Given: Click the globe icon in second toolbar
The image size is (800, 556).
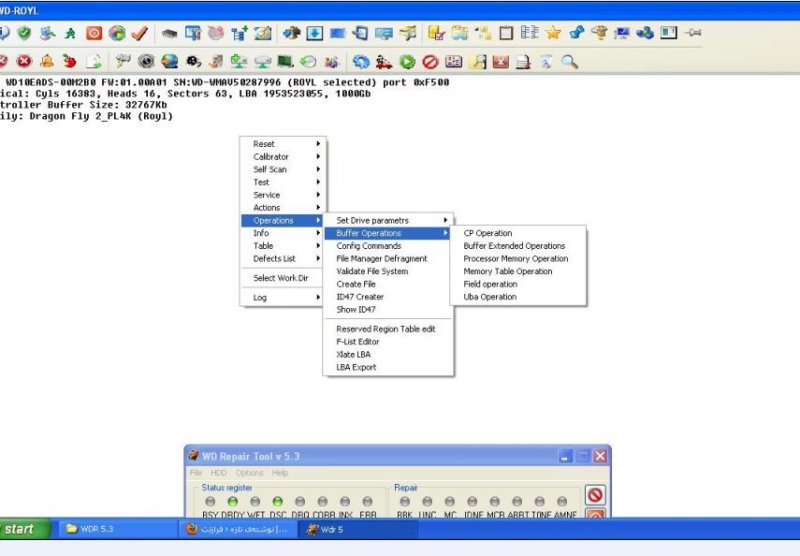Looking at the screenshot, I should pos(169,62).
